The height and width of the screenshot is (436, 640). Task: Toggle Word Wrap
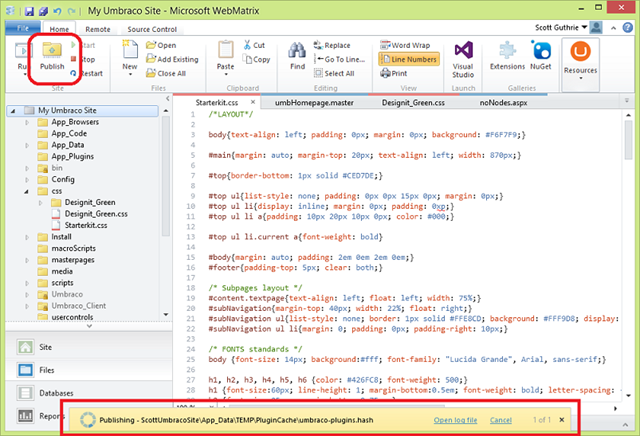click(405, 45)
